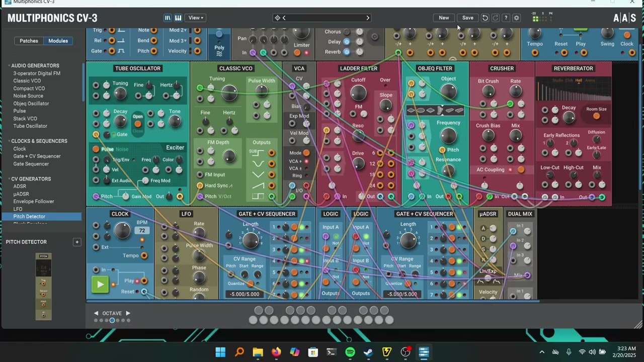Toggle Reverb effect power button
Image resolution: width=644 pixels, height=362 pixels.
[x=347, y=52]
